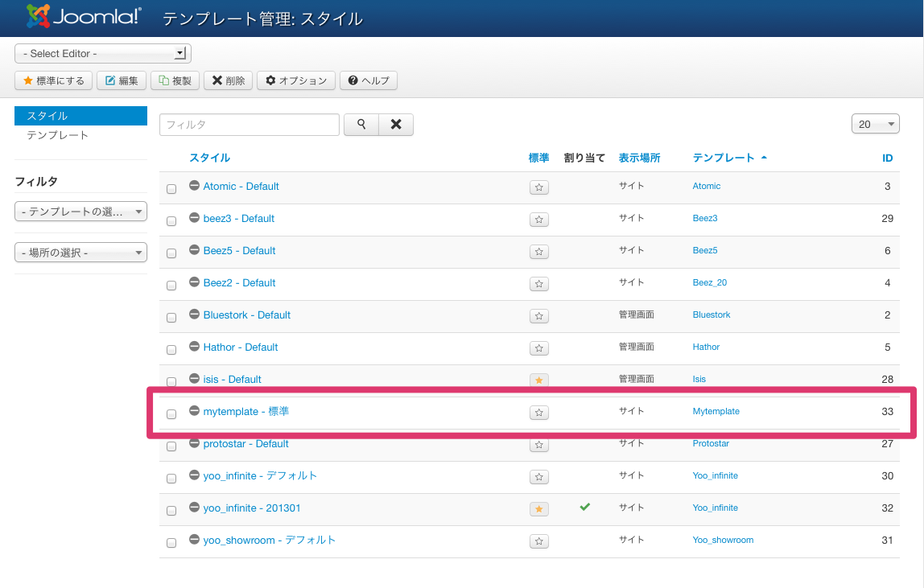Image resolution: width=924 pixels, height=588 pixels.
Task: Open the 場所の選択 filter dropdown
Action: click(x=80, y=252)
